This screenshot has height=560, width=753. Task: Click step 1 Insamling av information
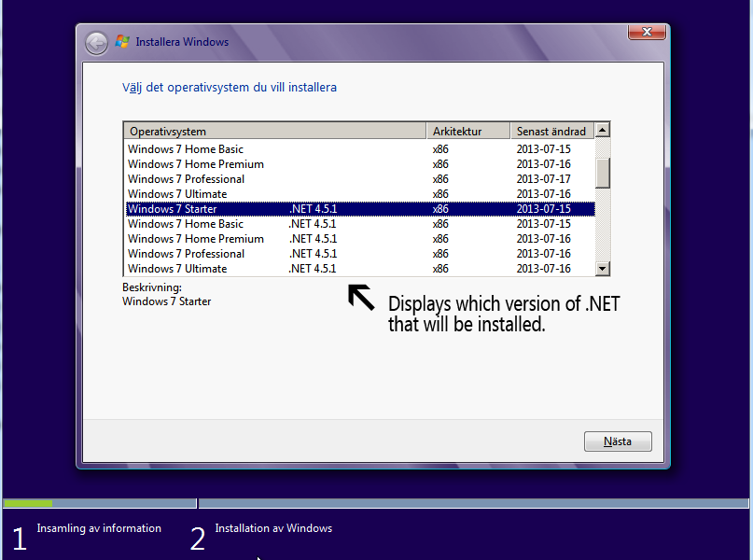tap(99, 528)
